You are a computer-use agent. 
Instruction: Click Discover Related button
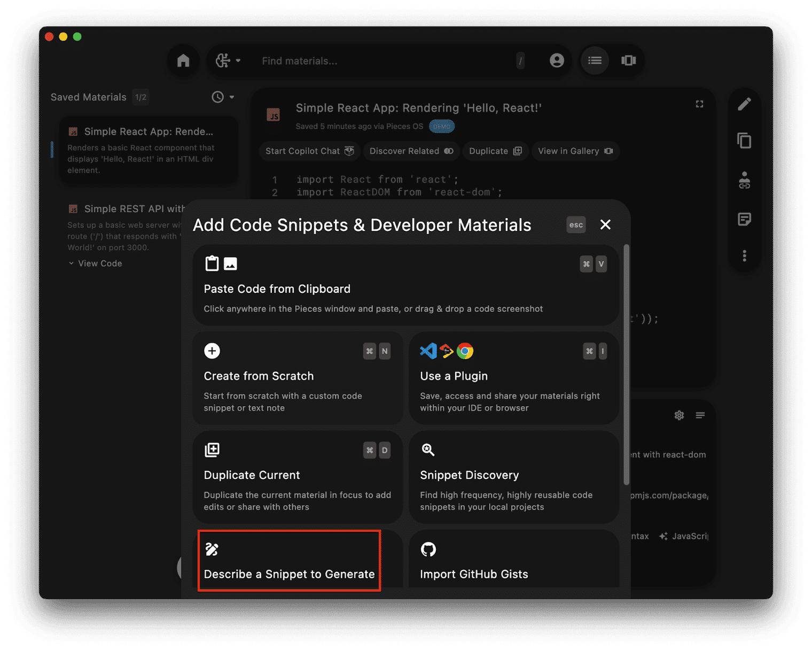411,151
